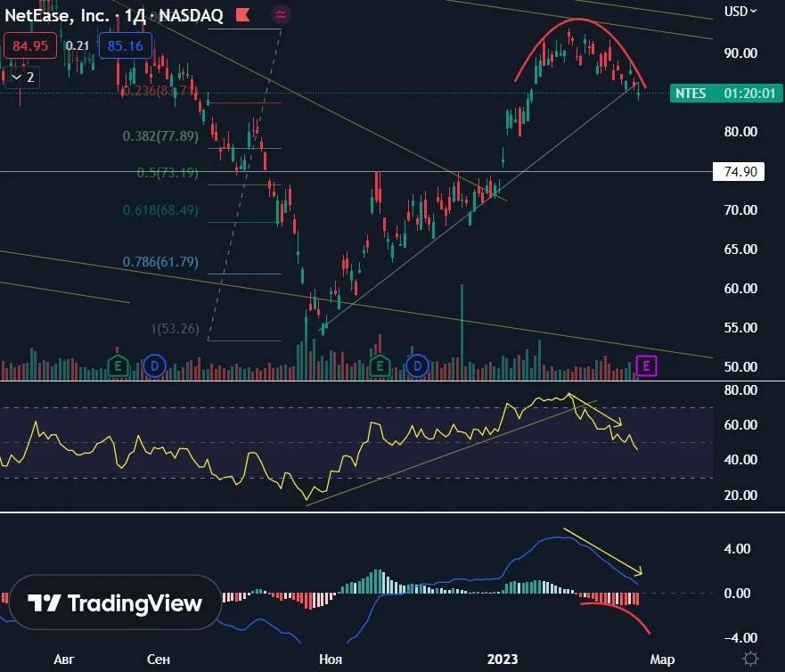Viewport: 785px width, 672px height.
Task: Open the second green earnings E marker
Action: click(380, 366)
